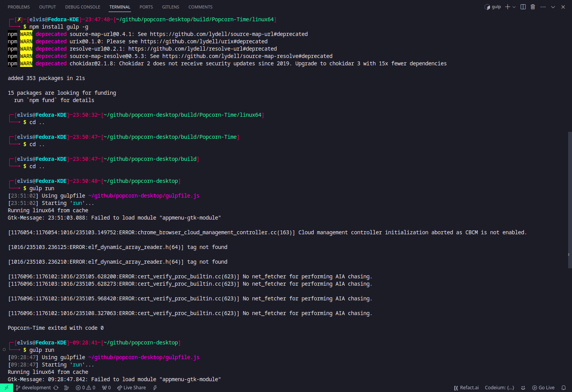Open Refact.ai from the status bar
The height and width of the screenshot is (392, 572).
pos(466,387)
